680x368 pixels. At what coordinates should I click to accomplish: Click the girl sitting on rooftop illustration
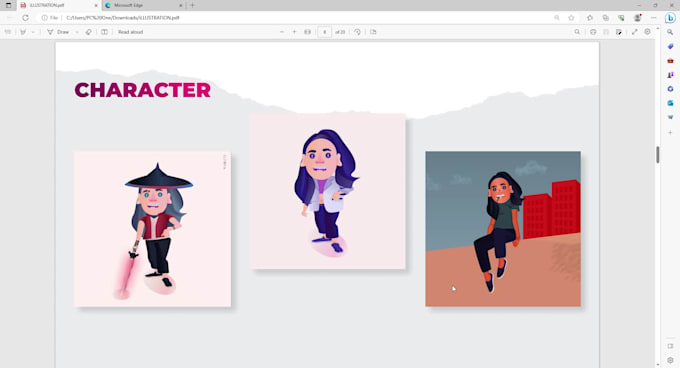click(x=503, y=229)
